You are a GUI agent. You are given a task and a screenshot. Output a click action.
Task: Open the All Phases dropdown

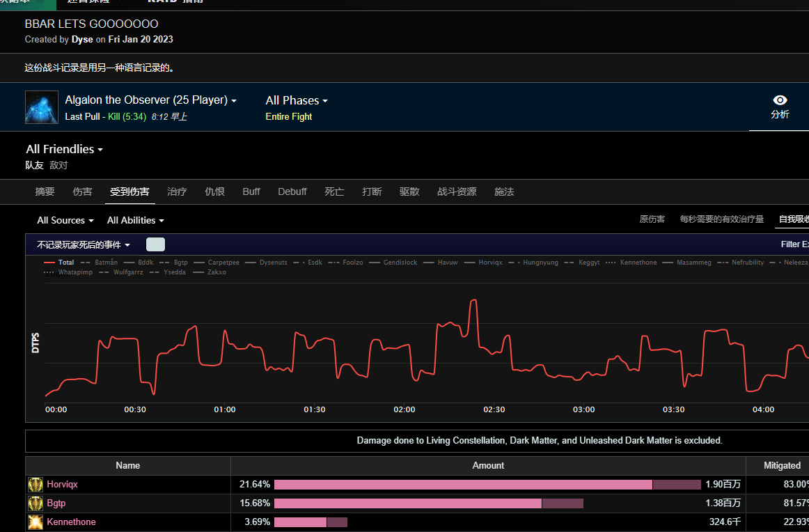pos(297,101)
